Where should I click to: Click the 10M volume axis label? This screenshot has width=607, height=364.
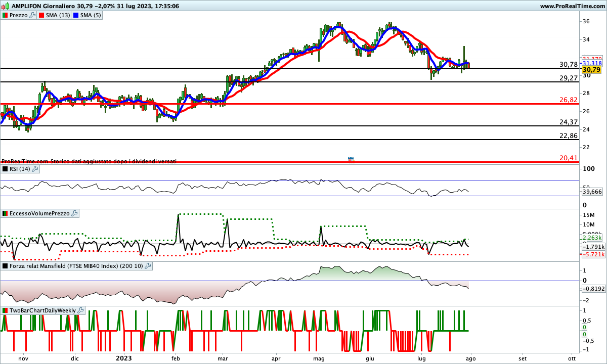coord(588,224)
